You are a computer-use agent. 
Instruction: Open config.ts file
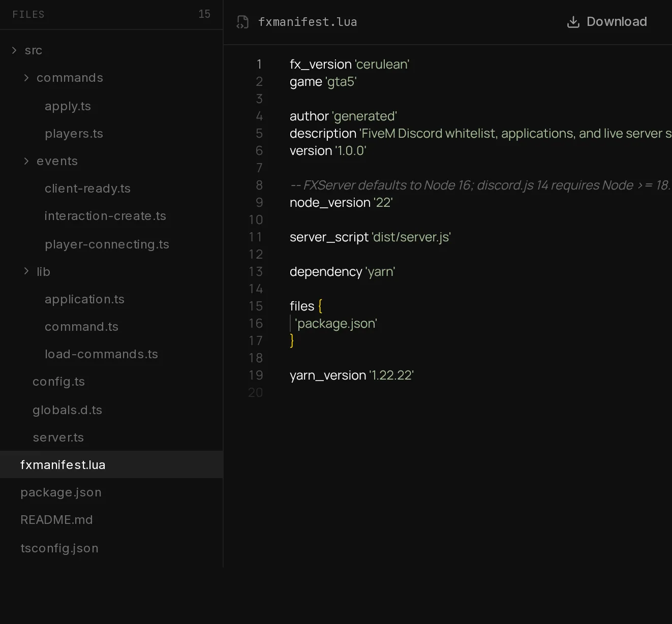pyautogui.click(x=58, y=382)
